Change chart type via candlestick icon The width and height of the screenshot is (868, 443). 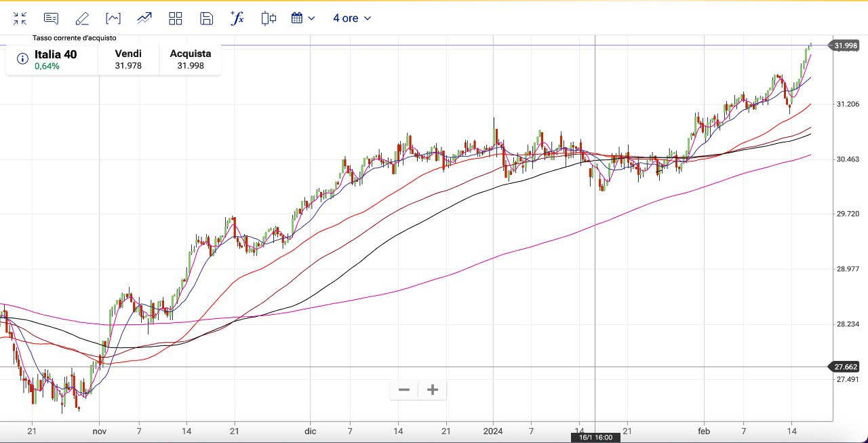[x=269, y=18]
